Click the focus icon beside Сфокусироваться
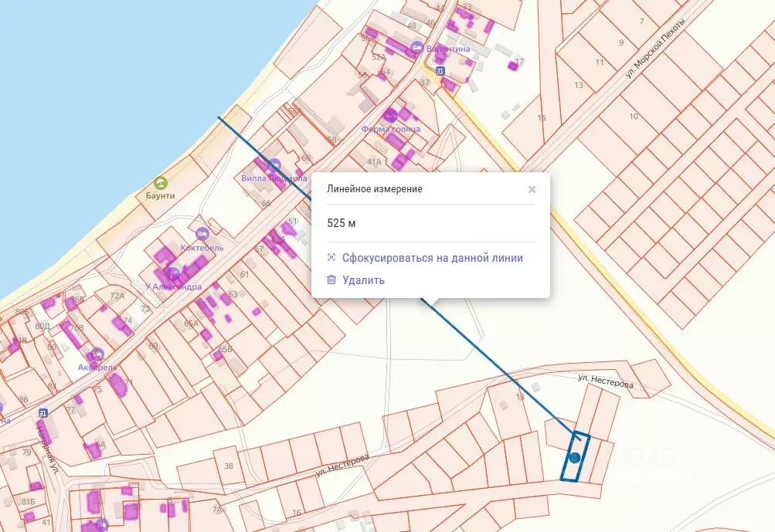Viewport: 775px width, 532px height. (331, 257)
